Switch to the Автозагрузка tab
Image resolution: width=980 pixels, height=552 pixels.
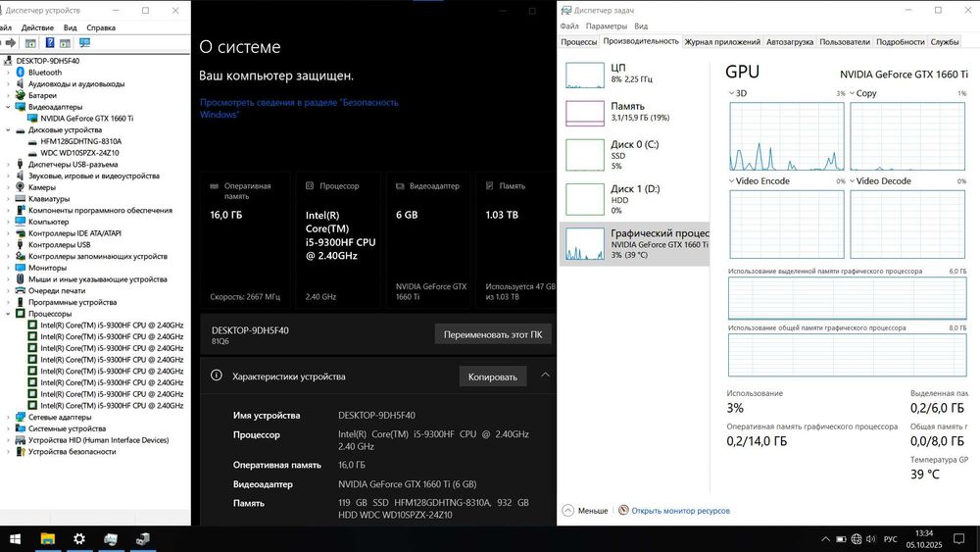[x=790, y=42]
